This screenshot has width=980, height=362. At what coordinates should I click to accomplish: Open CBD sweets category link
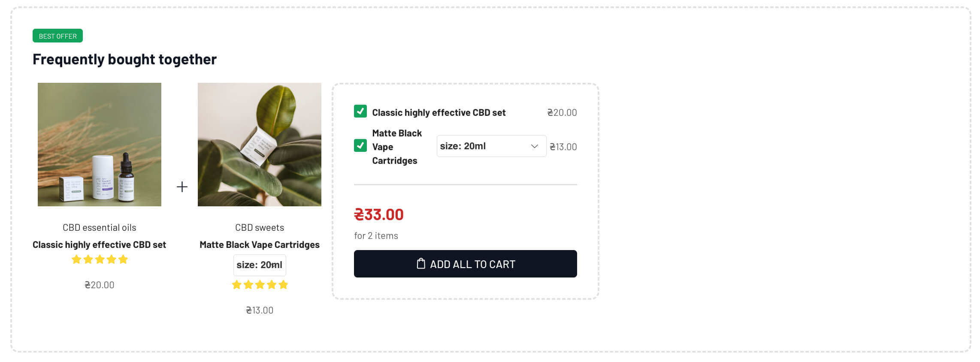coord(260,228)
